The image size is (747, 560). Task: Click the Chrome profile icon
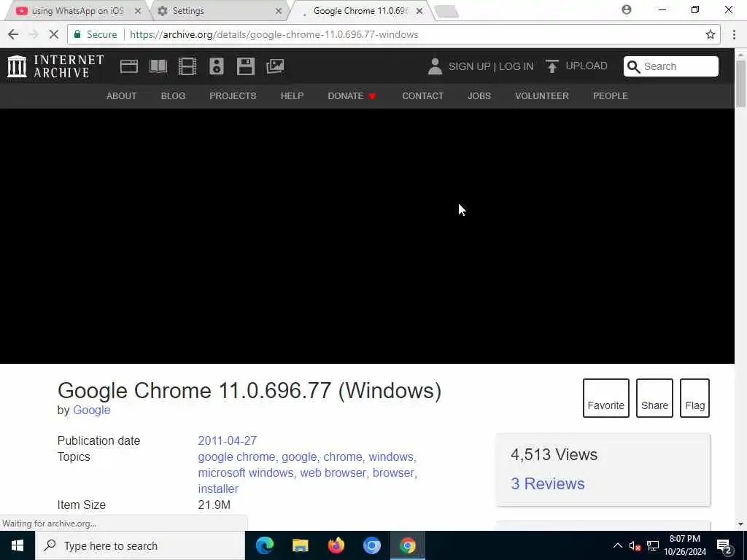(627, 9)
